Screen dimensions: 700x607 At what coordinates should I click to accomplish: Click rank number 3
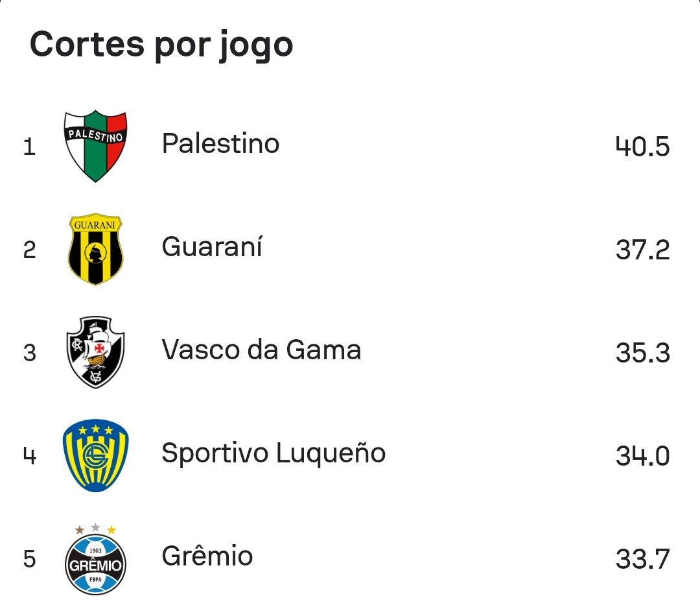click(x=29, y=353)
